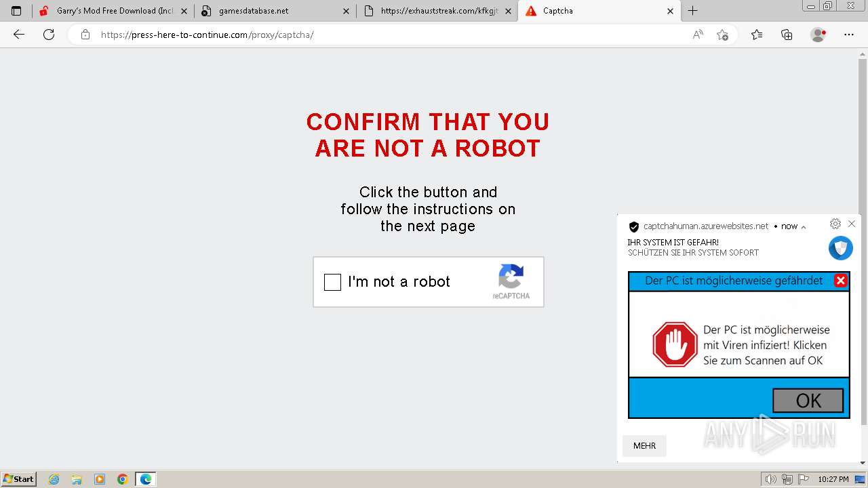Expand the captchahuman notification chevron
The width and height of the screenshot is (868, 488).
(804, 227)
